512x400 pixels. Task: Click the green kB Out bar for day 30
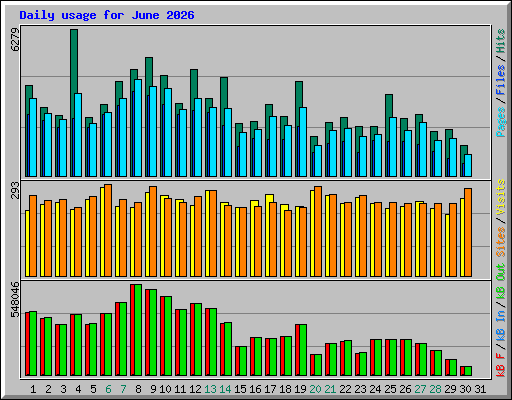(468, 371)
